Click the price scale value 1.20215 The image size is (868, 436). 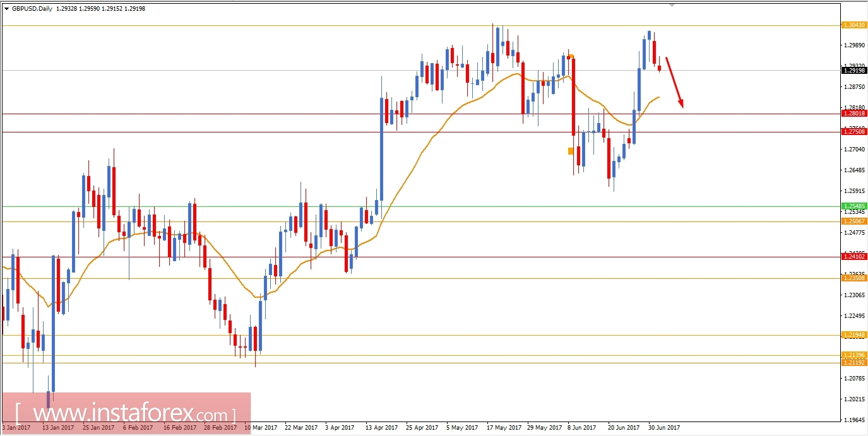pyautogui.click(x=854, y=399)
